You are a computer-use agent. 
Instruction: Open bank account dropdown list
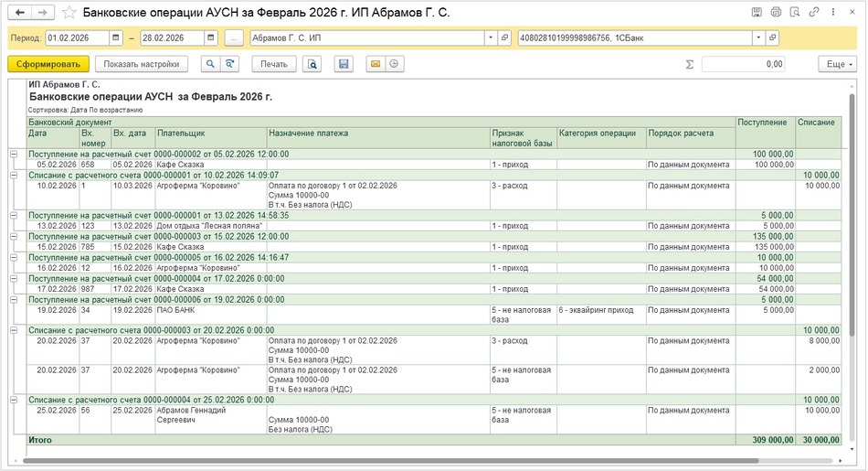click(758, 38)
